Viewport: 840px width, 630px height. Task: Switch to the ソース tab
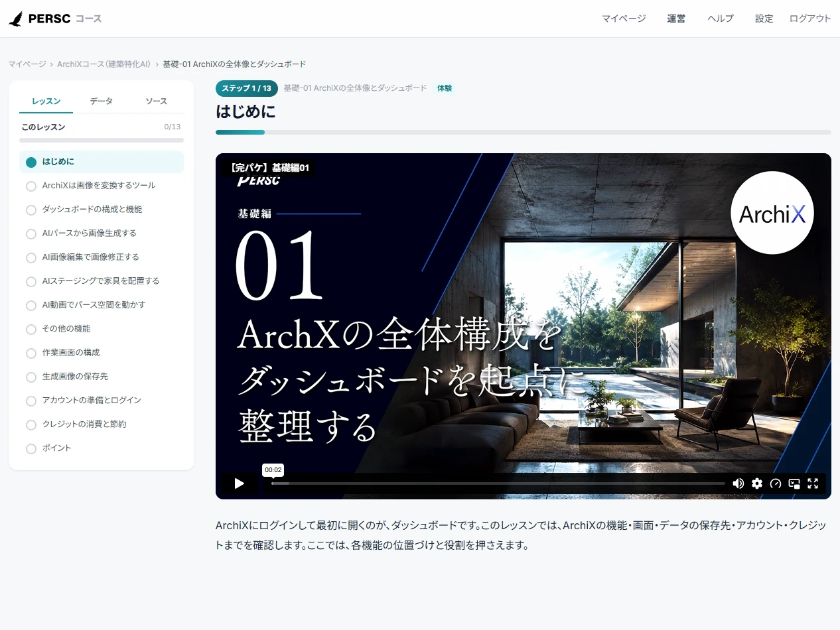tap(157, 101)
